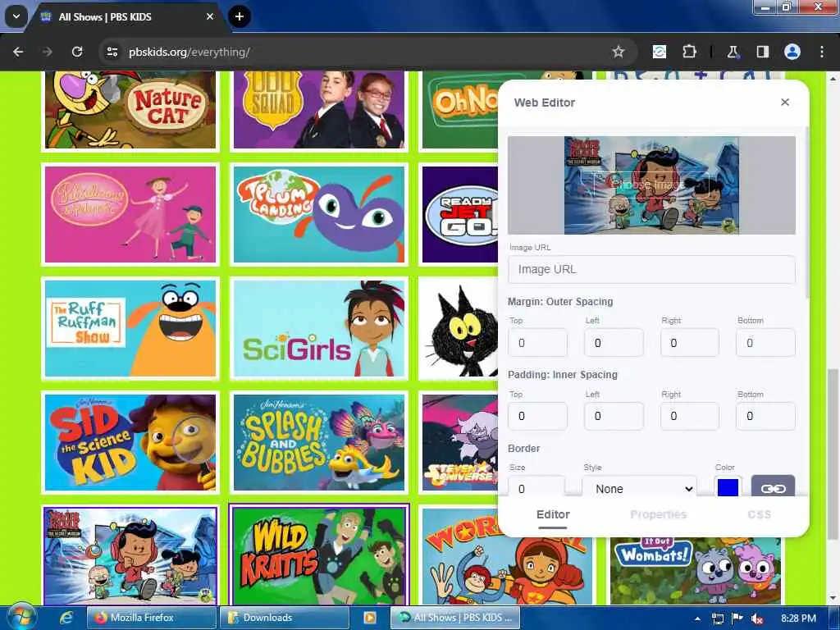Open the tab search dropdown arrow
Screen dimensions: 840x630
pos(16,16)
